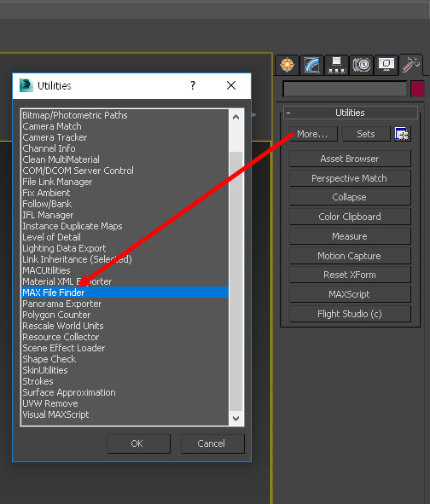The image size is (430, 504).
Task: Select Rescale World Units entry
Action: (x=125, y=326)
